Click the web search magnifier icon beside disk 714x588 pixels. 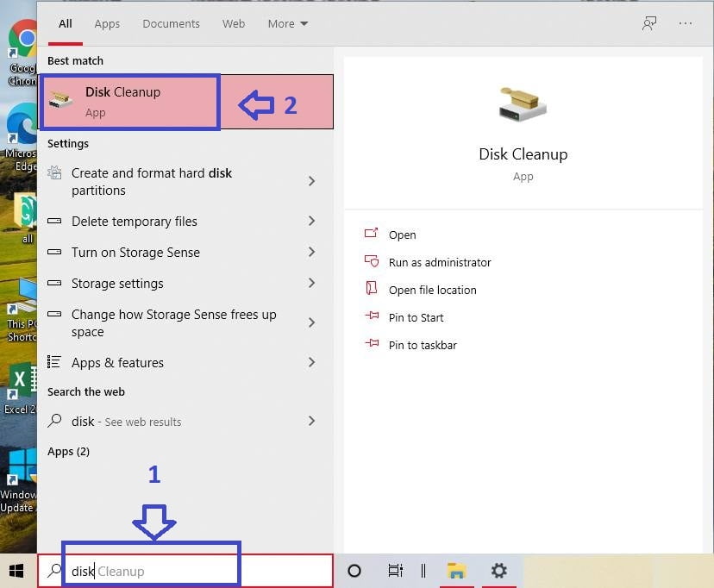coord(54,421)
